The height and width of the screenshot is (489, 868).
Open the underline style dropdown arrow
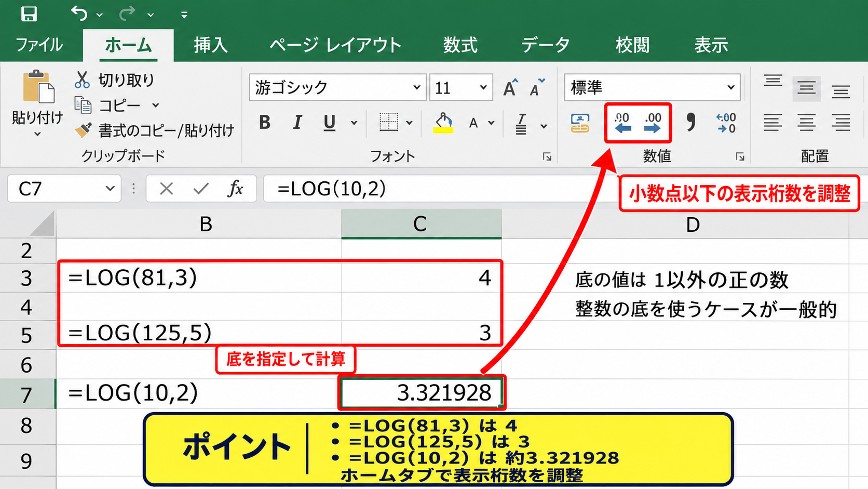point(354,123)
